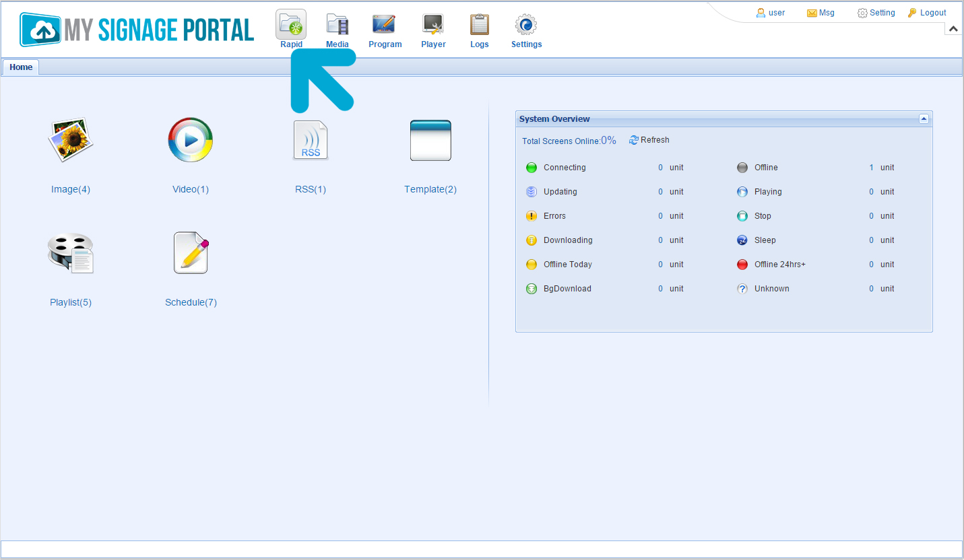Refresh the system overview status

[x=649, y=140]
